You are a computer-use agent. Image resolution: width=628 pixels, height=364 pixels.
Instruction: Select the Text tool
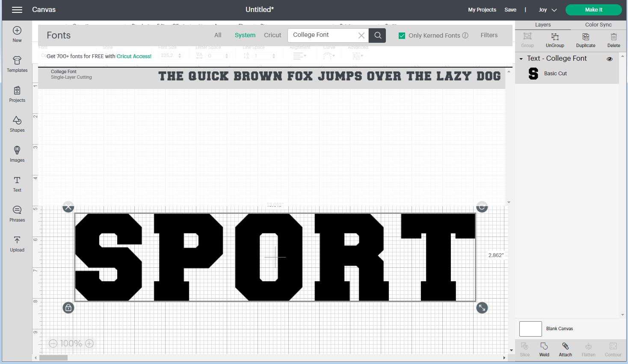coord(17,184)
